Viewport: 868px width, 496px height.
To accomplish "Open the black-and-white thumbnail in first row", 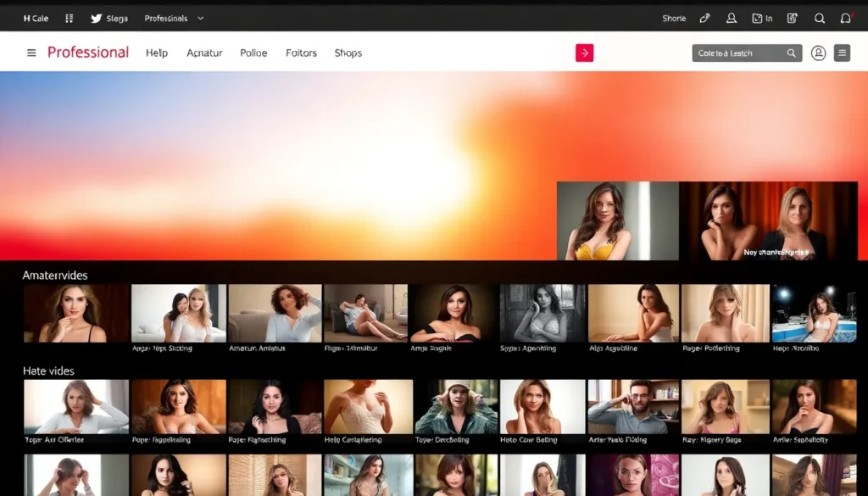I will coord(542,313).
